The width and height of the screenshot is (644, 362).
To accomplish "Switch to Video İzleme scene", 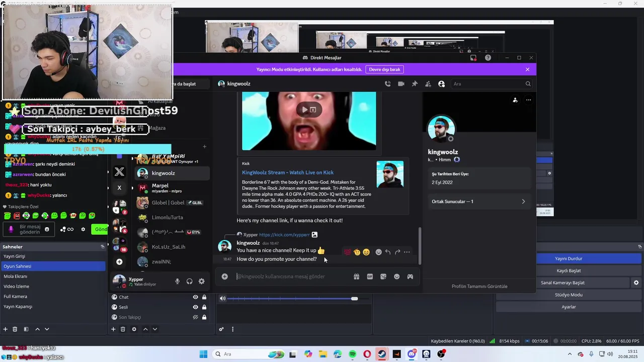I will (53, 287).
